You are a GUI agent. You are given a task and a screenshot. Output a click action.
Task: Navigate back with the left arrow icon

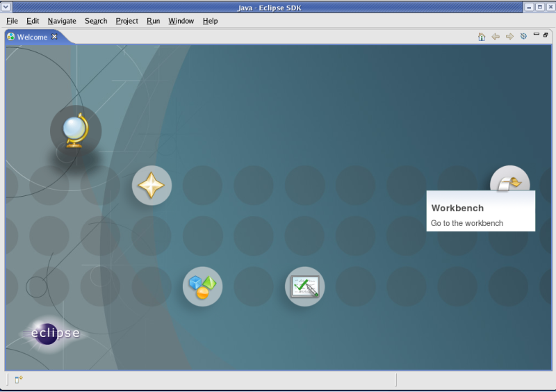coord(496,36)
